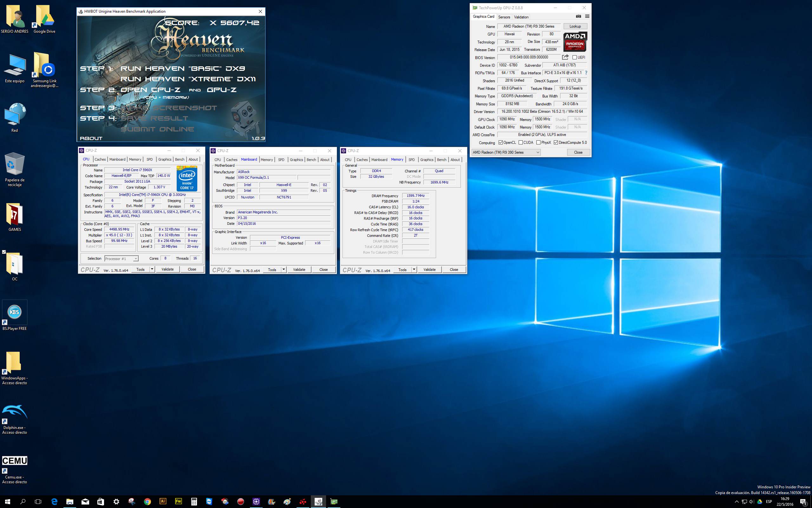
Task: Toggle the OpenCL checkbox
Action: pos(501,143)
